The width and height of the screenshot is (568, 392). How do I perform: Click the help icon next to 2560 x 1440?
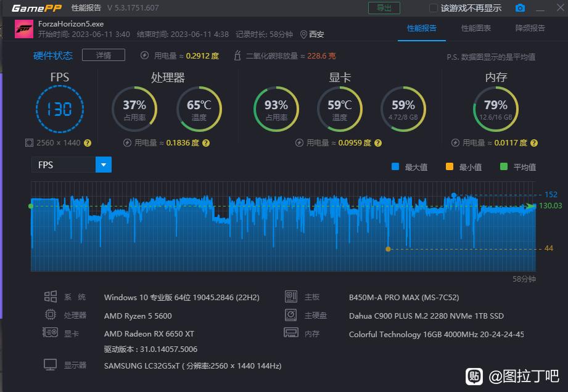(88, 142)
